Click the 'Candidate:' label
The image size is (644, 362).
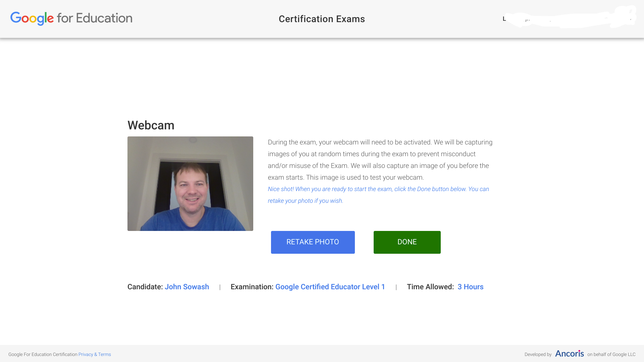click(x=145, y=287)
